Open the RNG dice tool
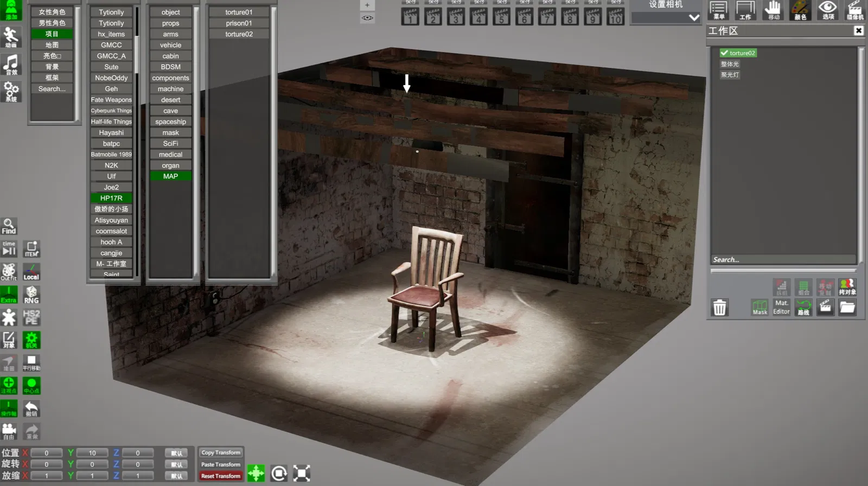Image resolution: width=868 pixels, height=486 pixels. pos(31,295)
